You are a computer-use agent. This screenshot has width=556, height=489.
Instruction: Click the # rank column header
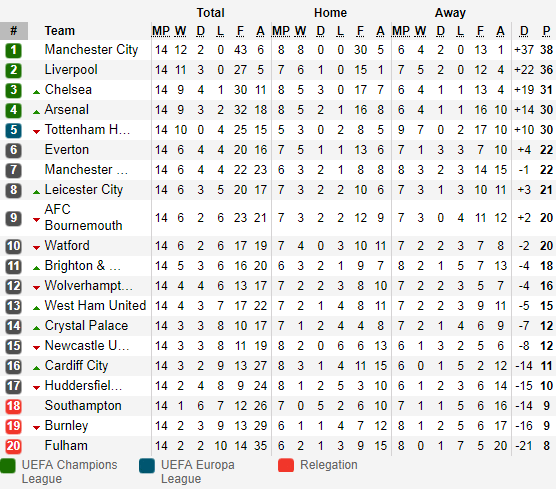(14, 31)
